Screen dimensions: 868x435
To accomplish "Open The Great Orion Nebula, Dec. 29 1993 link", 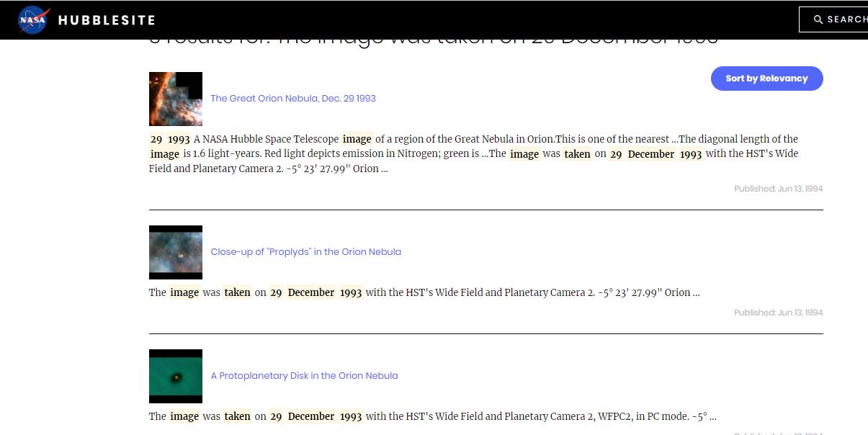I will [x=293, y=98].
